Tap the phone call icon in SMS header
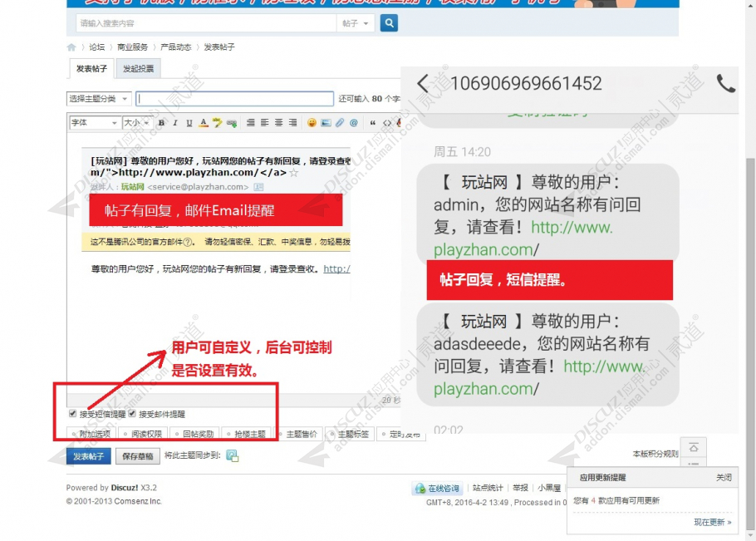756x541 pixels. coord(725,83)
